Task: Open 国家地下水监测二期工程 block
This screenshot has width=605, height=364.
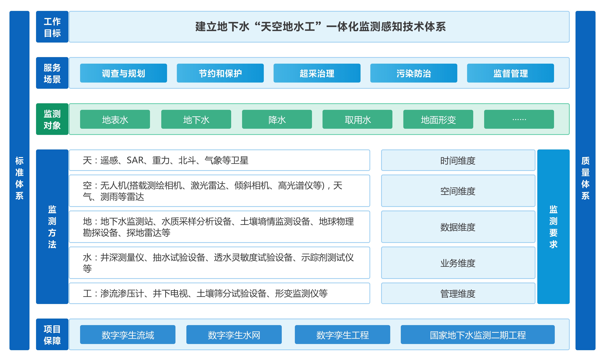Action: (x=477, y=335)
